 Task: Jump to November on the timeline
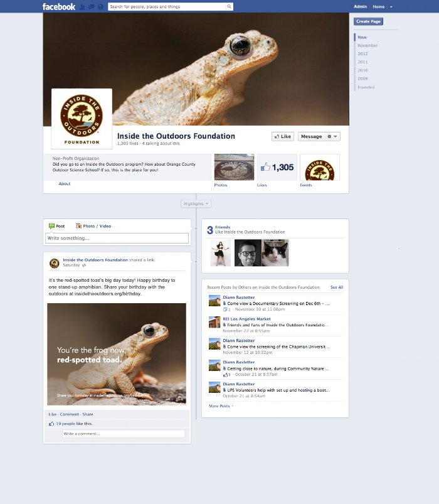coord(368,46)
